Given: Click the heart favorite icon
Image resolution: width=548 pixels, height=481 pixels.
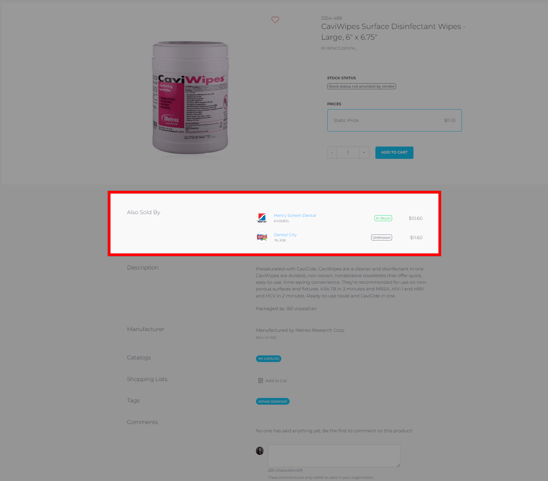Looking at the screenshot, I should coord(275,20).
